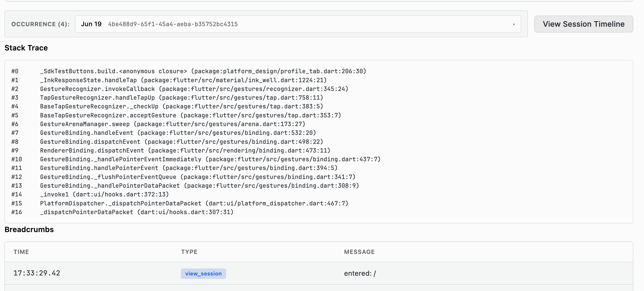Open the occurrence dropdown arrow
This screenshot has width=644, height=291.
(514, 24)
